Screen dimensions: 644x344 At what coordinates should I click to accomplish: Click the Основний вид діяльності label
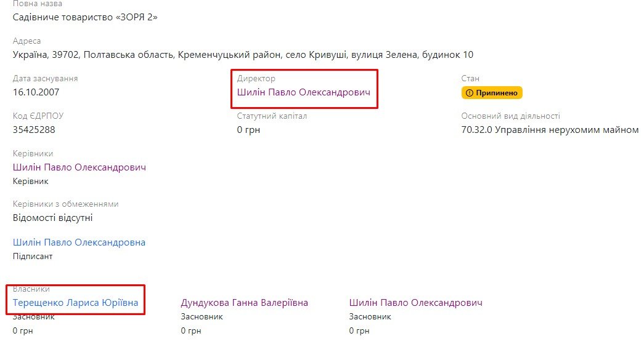point(510,116)
